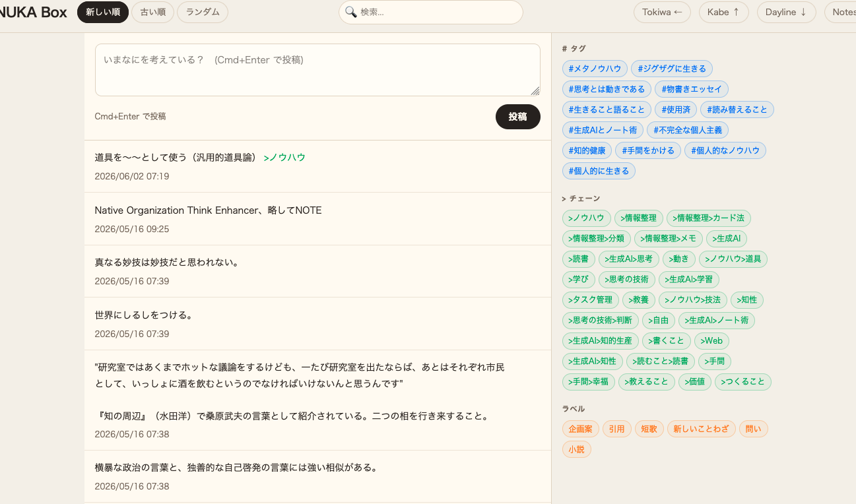Open the Kabe ↑ link
This screenshot has width=856, height=504.
723,12
